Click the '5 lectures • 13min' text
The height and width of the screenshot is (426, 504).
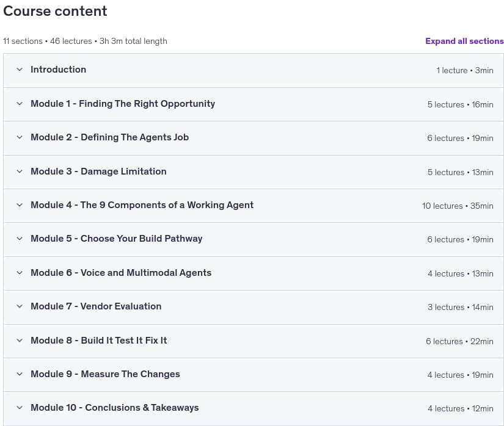[460, 172]
